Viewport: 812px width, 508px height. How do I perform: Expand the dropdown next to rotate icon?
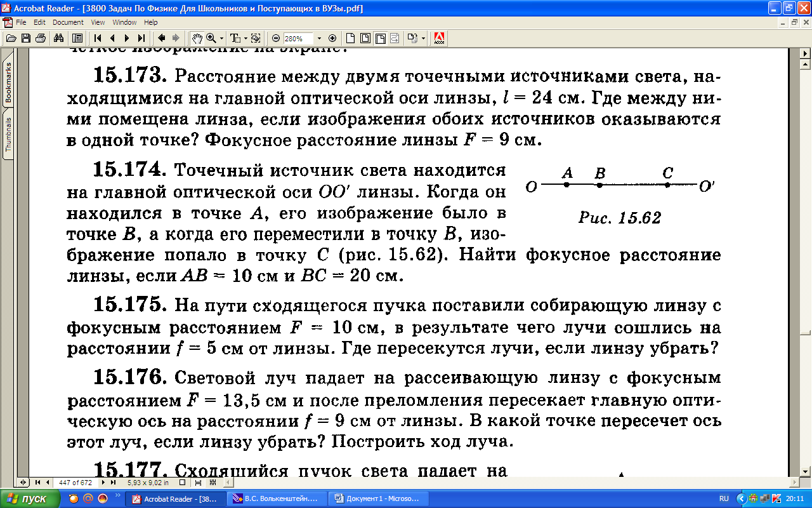(423, 38)
